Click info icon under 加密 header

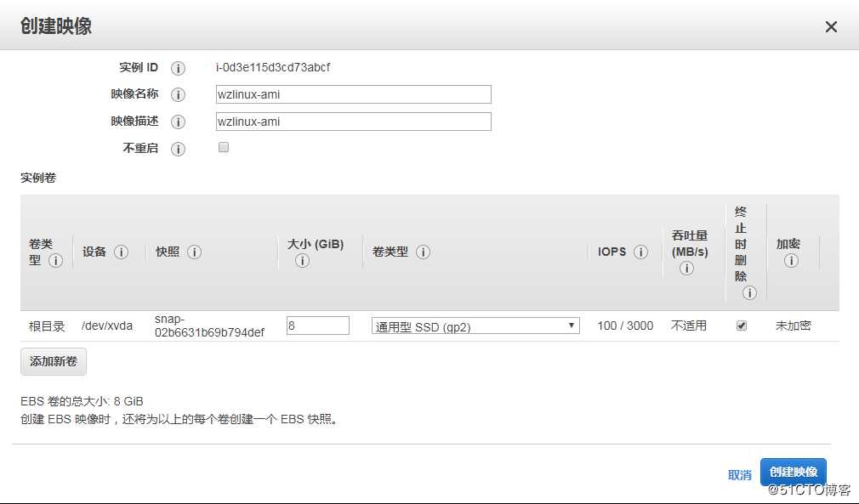tap(791, 260)
